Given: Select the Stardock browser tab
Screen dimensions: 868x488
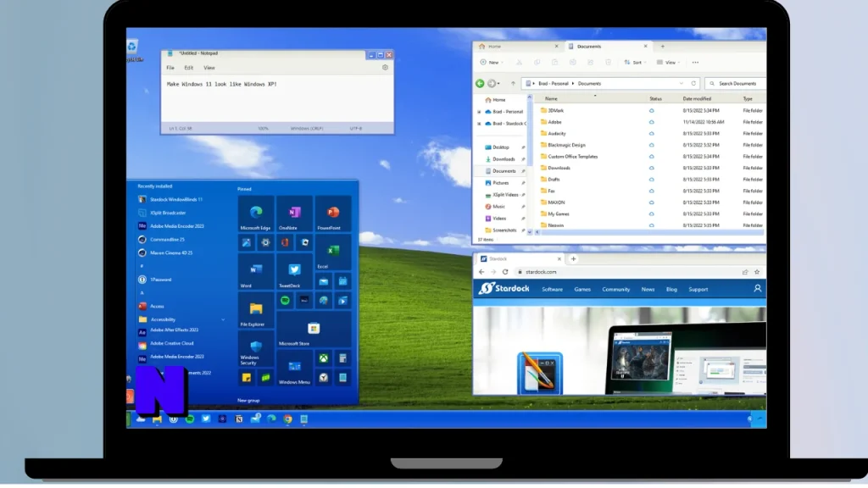Looking at the screenshot, I should tap(520, 259).
